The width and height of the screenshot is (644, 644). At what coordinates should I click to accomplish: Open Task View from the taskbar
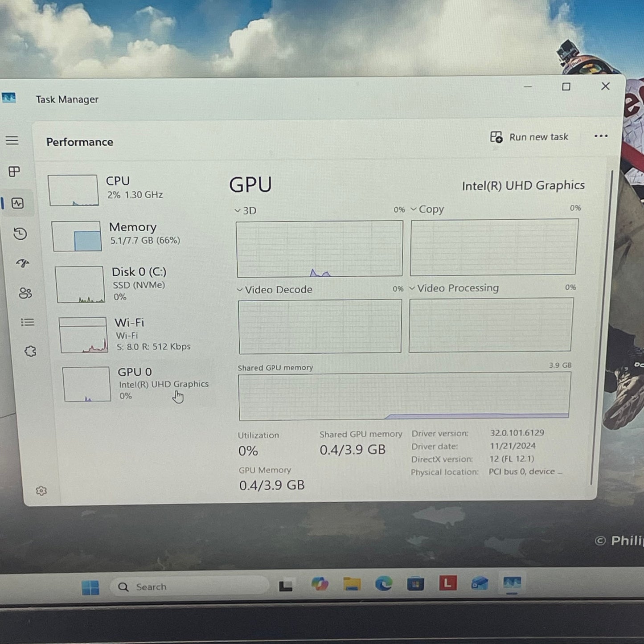click(x=286, y=586)
